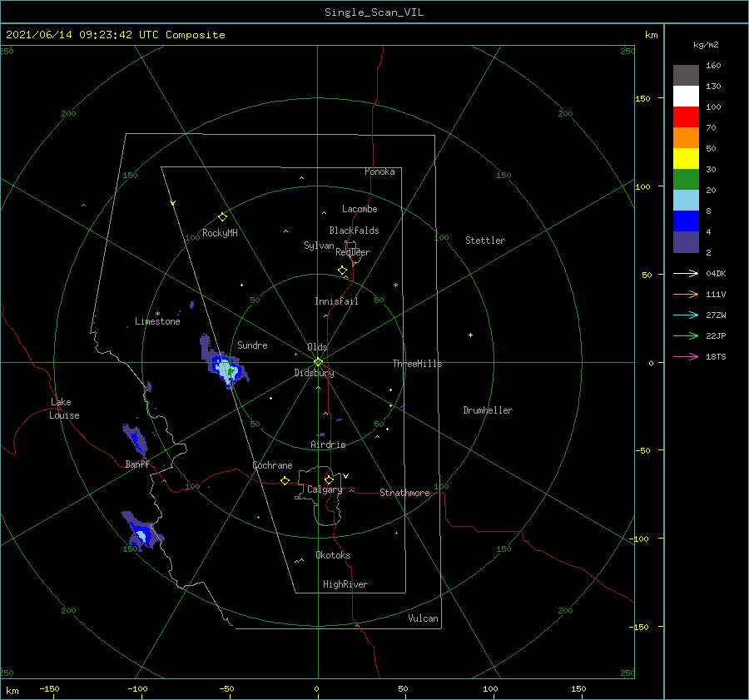
Task: Click the Ponoka city label
Action: point(379,171)
